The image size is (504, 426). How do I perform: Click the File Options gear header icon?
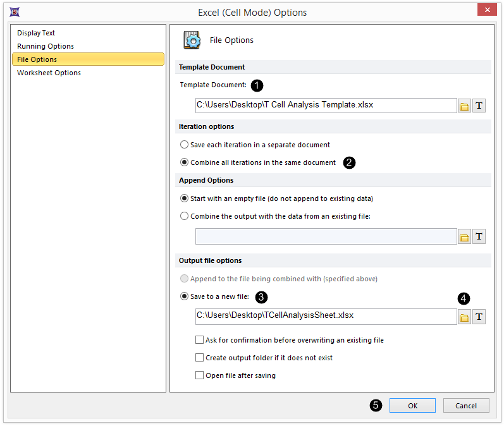(192, 40)
